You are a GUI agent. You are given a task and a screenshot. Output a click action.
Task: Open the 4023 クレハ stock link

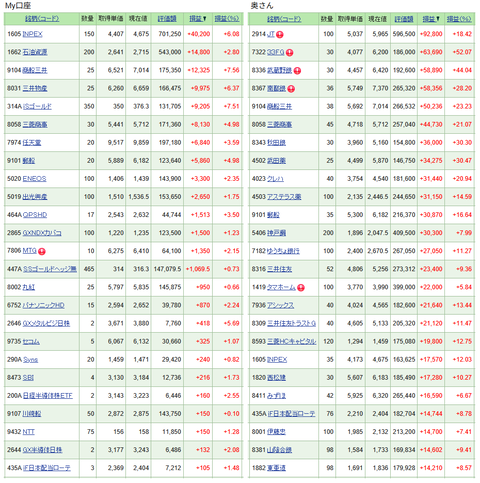[275, 179]
